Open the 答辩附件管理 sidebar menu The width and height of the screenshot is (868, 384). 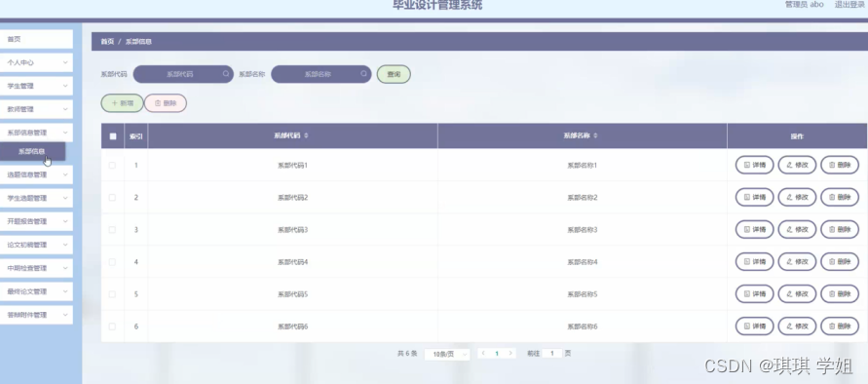[x=36, y=315]
